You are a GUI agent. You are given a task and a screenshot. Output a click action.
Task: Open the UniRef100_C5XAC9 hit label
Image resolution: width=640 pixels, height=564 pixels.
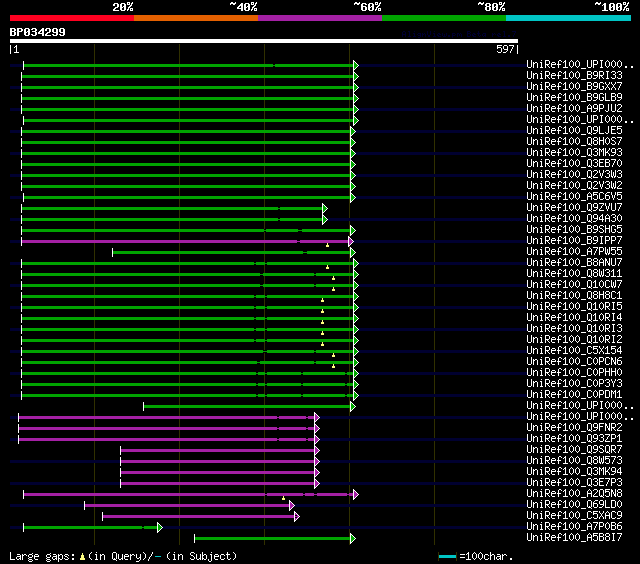click(x=575, y=516)
